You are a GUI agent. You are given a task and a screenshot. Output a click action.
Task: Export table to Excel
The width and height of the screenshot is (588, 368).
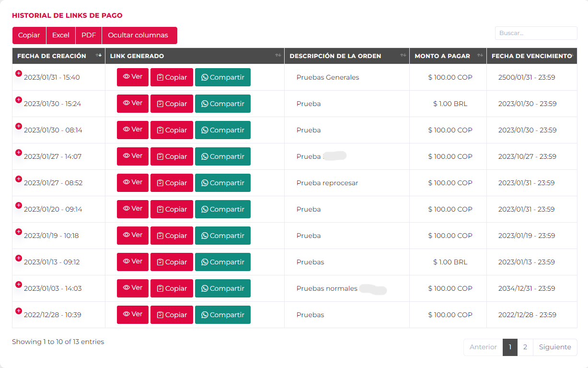pyautogui.click(x=61, y=36)
